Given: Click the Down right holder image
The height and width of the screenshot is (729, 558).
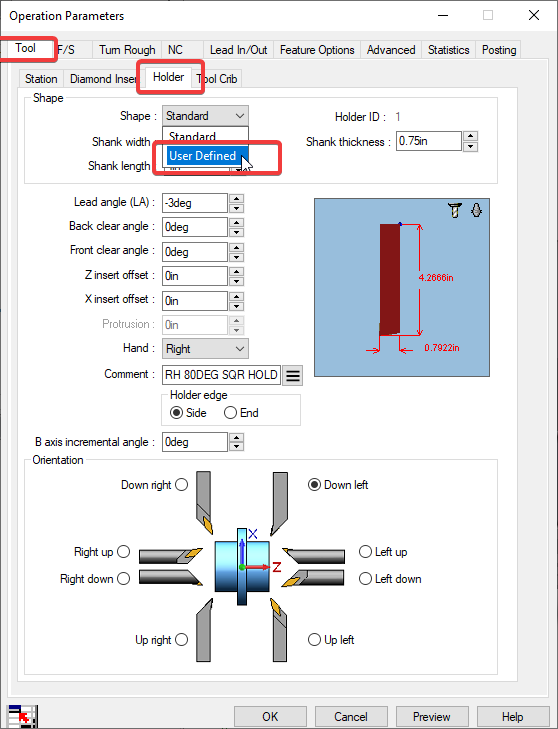Looking at the screenshot, I should click(x=204, y=503).
